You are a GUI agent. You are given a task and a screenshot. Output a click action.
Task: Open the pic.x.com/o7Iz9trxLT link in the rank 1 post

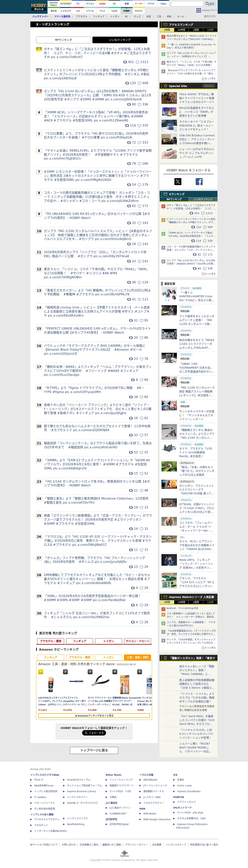pos(67,57)
